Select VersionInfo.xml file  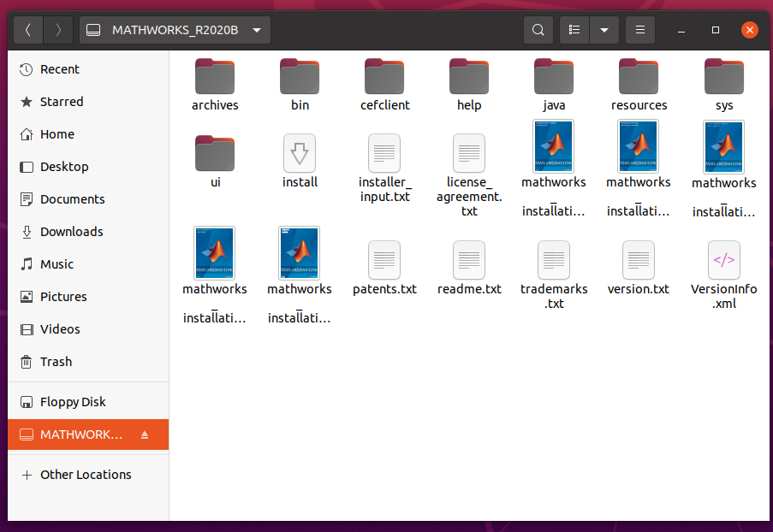pyautogui.click(x=724, y=275)
